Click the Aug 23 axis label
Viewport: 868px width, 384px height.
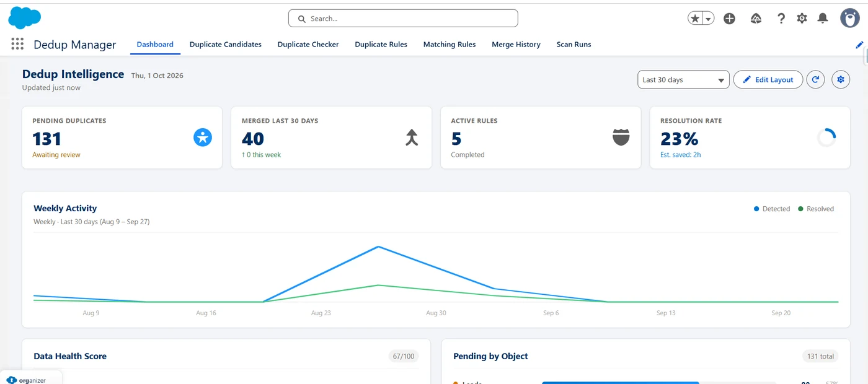pyautogui.click(x=321, y=313)
